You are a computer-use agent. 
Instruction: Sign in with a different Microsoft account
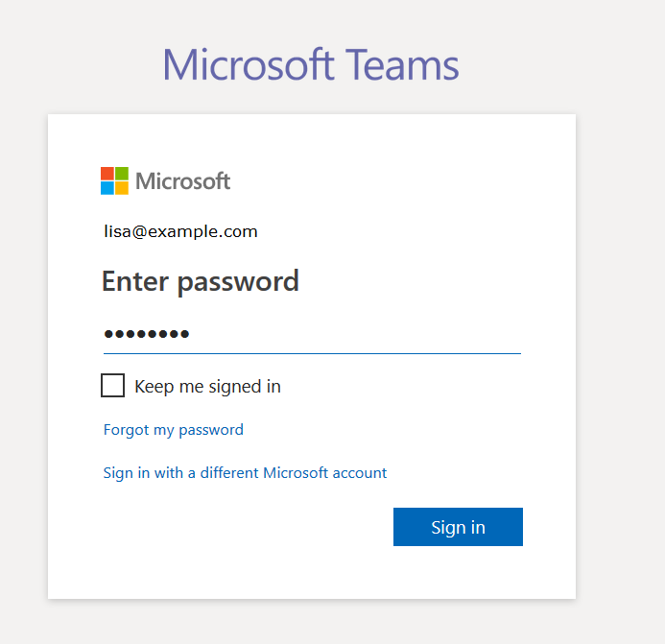click(245, 473)
